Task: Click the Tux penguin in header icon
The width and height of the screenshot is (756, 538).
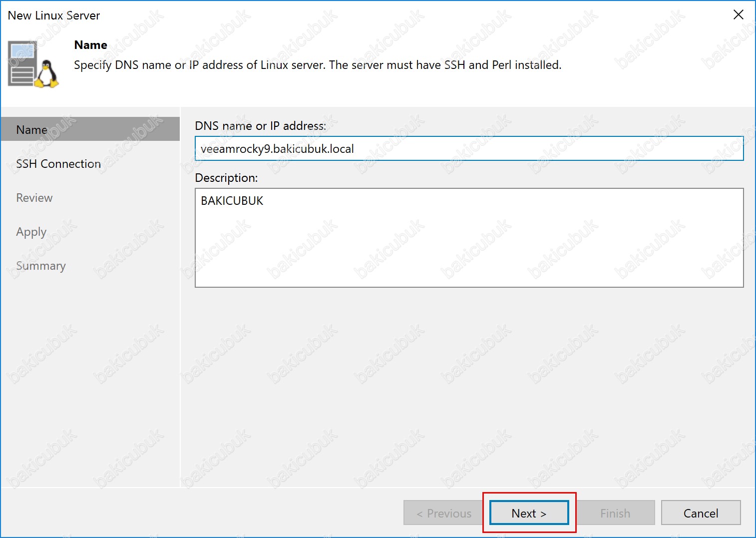Action: [47, 75]
